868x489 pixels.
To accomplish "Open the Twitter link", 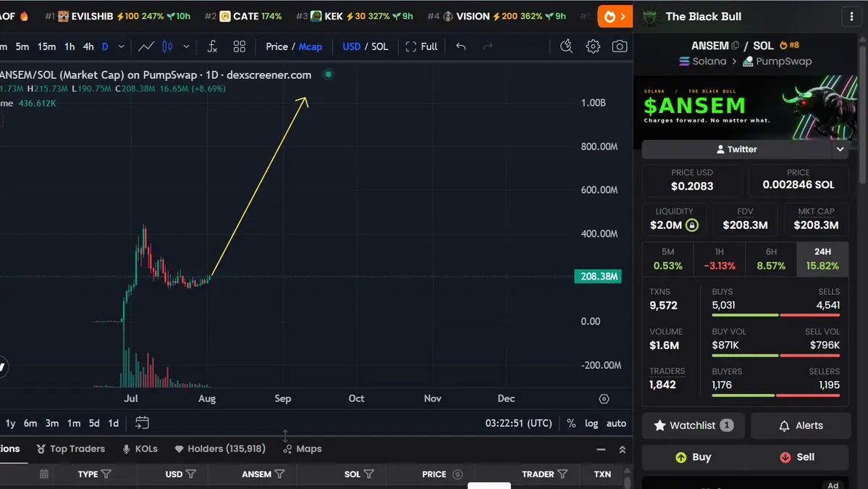I will [x=736, y=149].
